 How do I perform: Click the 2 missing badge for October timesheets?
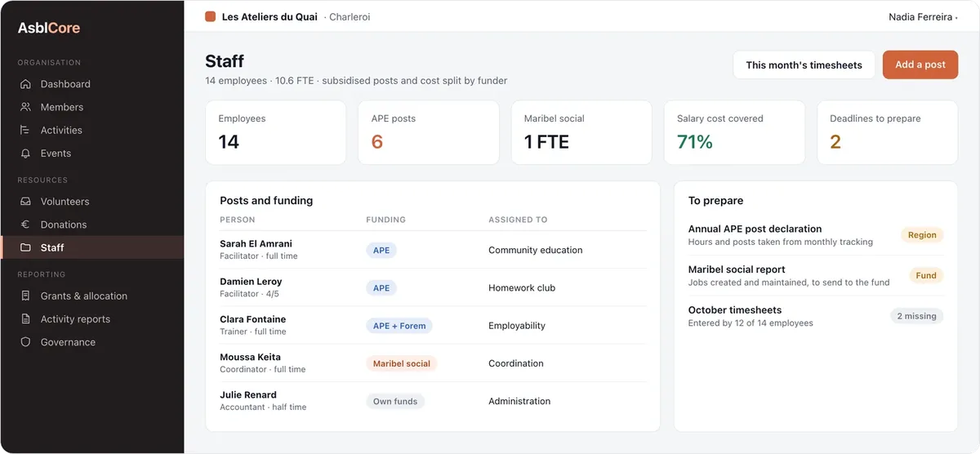(x=916, y=316)
